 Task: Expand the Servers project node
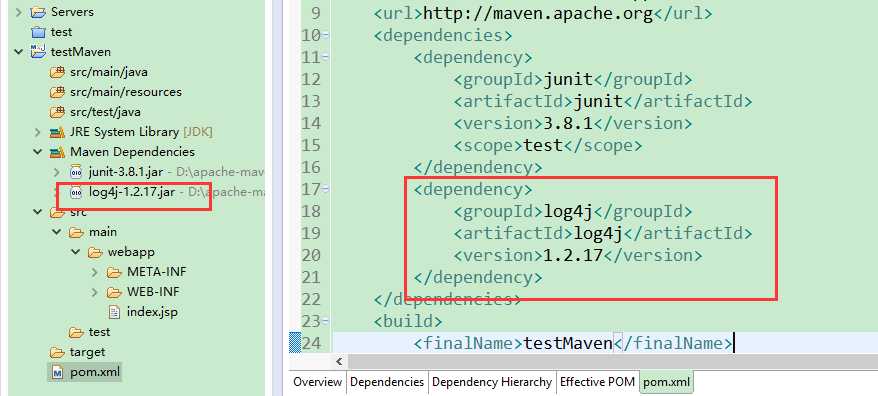(x=19, y=12)
